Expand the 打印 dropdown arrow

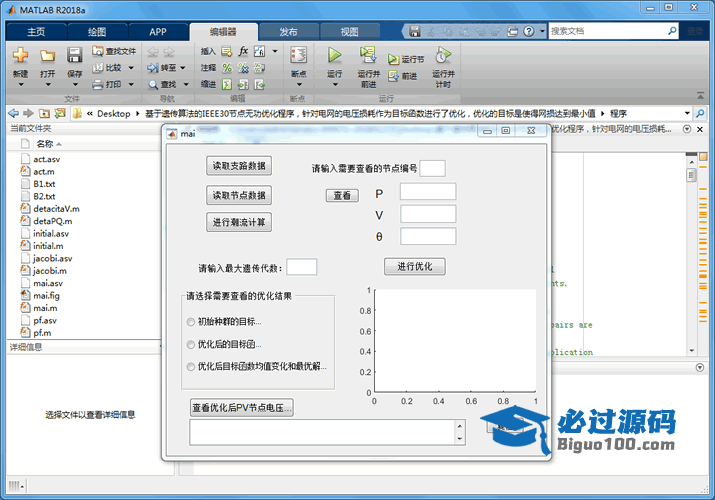coord(131,84)
